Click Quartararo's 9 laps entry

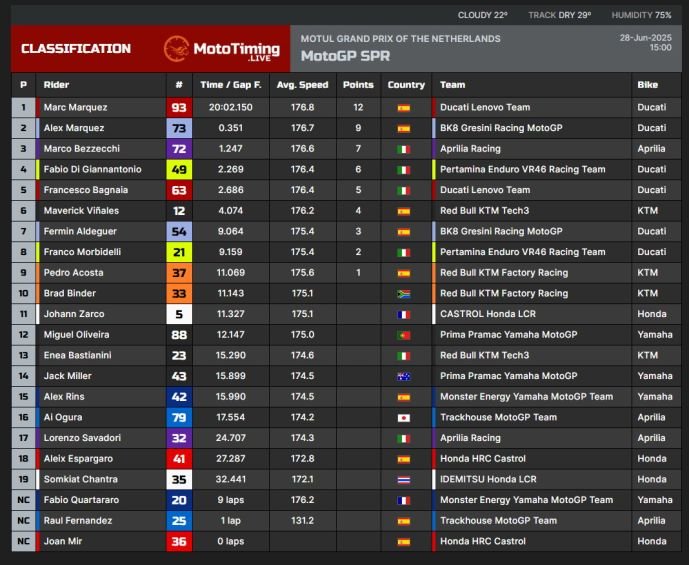click(x=231, y=500)
